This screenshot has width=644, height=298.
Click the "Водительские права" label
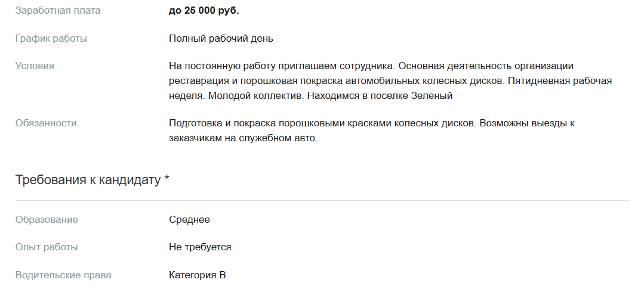click(x=63, y=275)
